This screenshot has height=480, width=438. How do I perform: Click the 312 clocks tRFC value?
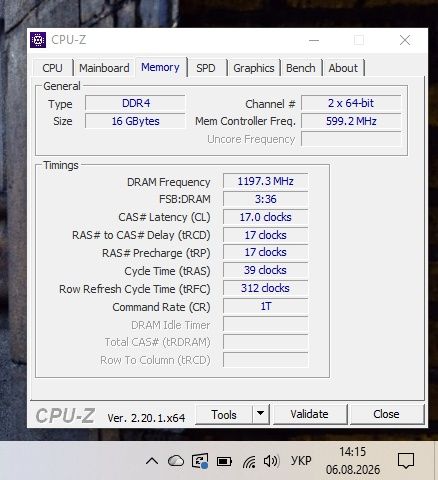pos(265,288)
